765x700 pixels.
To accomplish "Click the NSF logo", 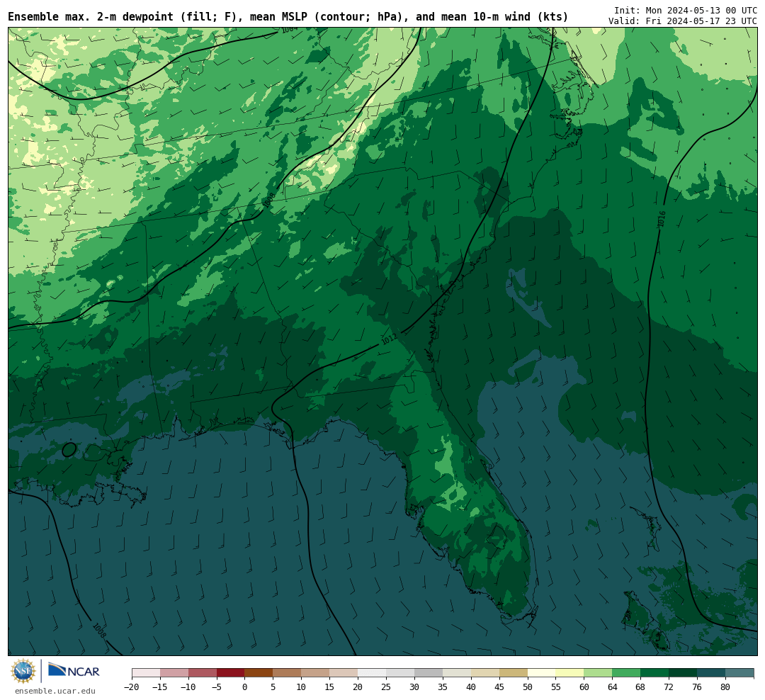I will coord(23,671).
